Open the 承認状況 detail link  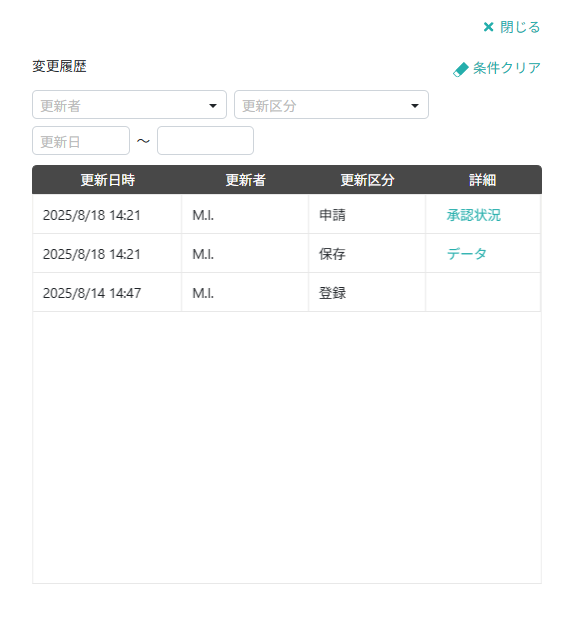coord(474,215)
